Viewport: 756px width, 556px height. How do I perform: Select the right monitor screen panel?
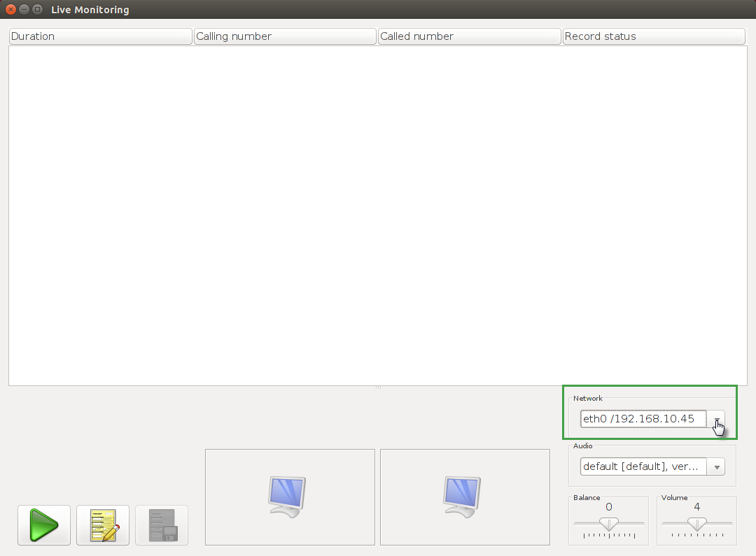[x=465, y=497]
